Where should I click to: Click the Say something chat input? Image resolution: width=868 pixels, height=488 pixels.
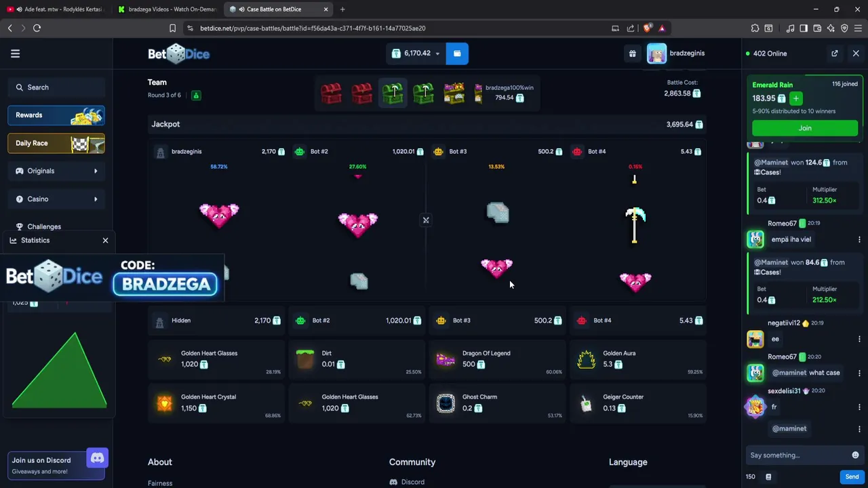(x=797, y=455)
